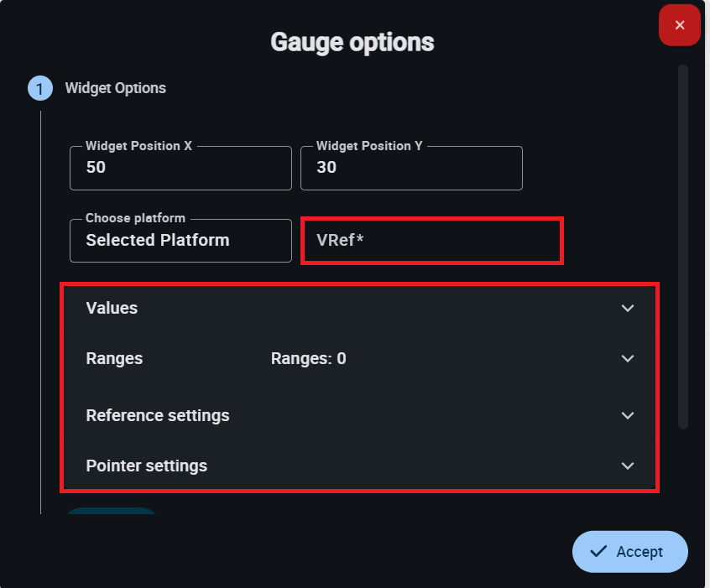Expand Ranges with its chevron icon
710x588 pixels.
(x=627, y=358)
